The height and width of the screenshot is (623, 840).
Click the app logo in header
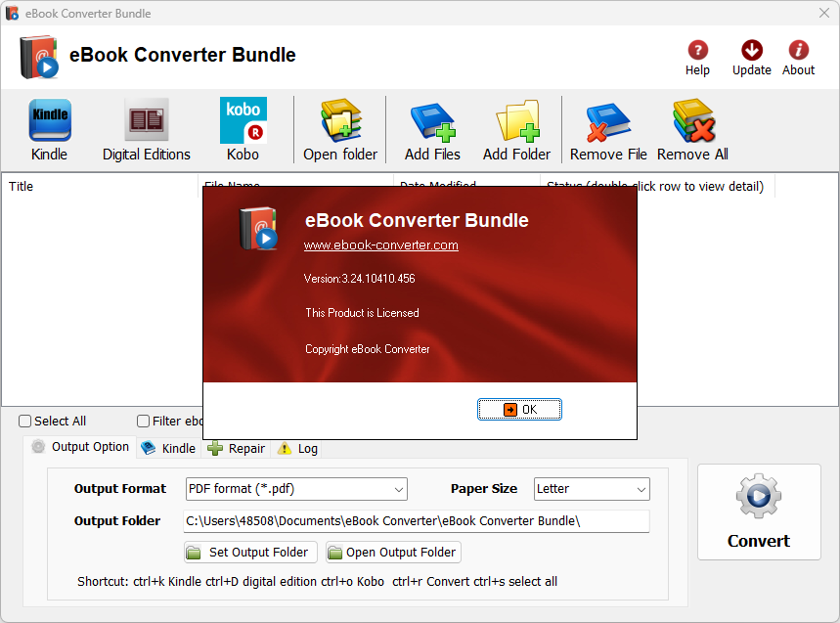[38, 57]
